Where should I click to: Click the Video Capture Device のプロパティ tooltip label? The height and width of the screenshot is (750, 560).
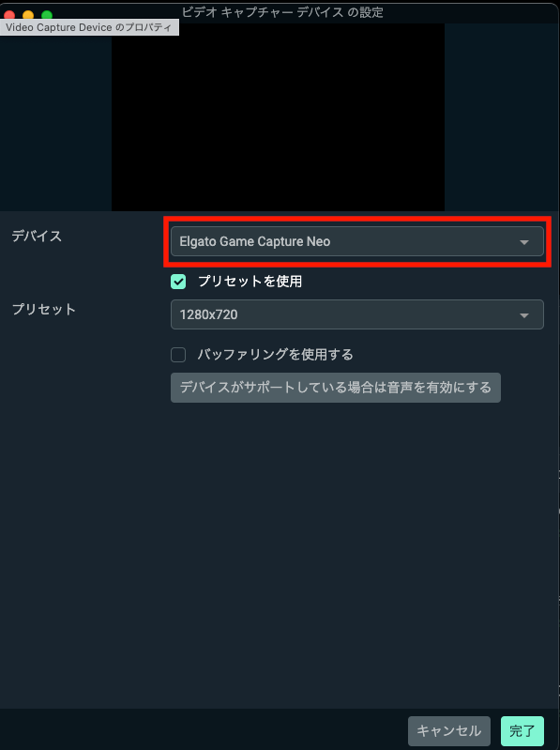click(89, 27)
